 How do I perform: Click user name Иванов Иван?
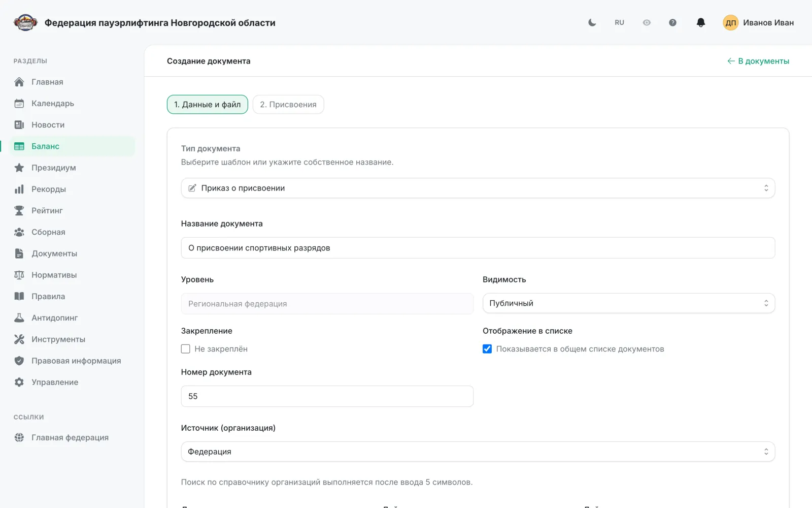[x=768, y=22]
